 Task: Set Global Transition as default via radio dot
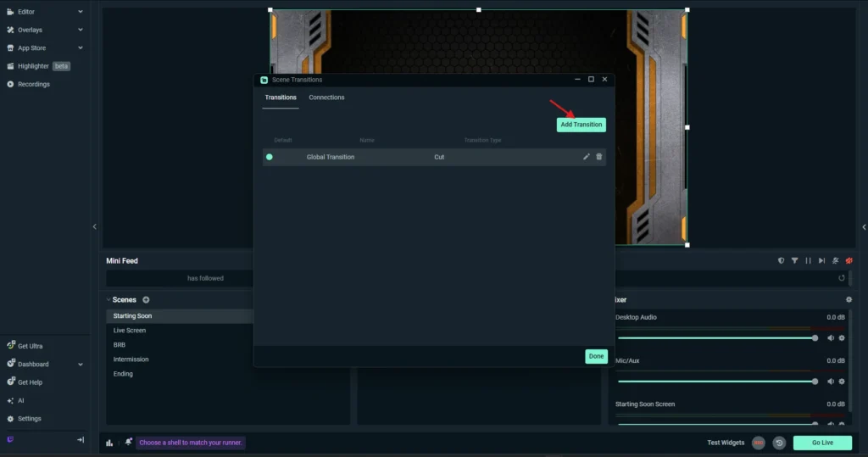[x=270, y=157]
